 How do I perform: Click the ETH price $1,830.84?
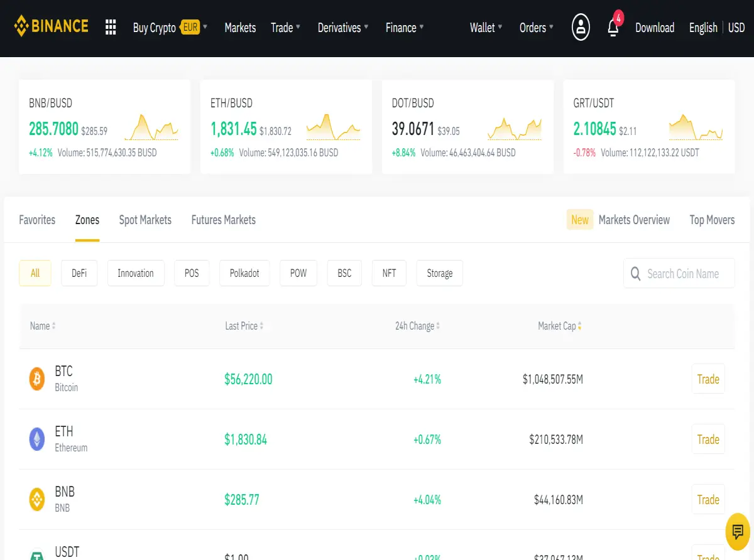click(x=246, y=439)
